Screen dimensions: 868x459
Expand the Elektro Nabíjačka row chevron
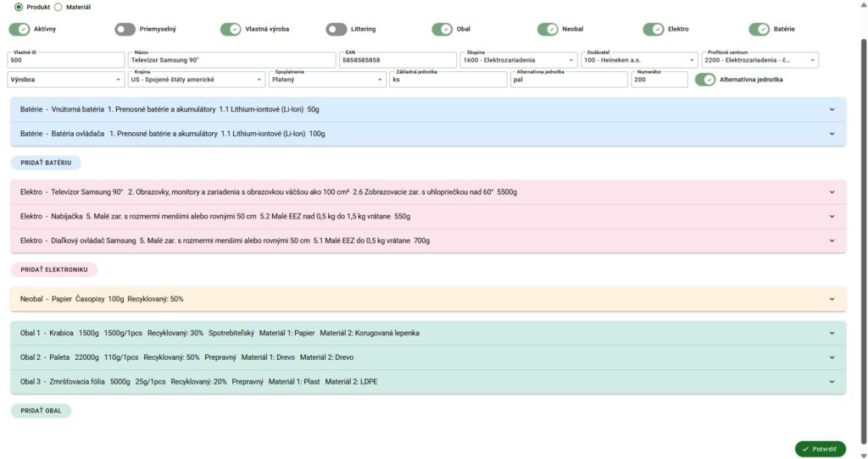(832, 216)
